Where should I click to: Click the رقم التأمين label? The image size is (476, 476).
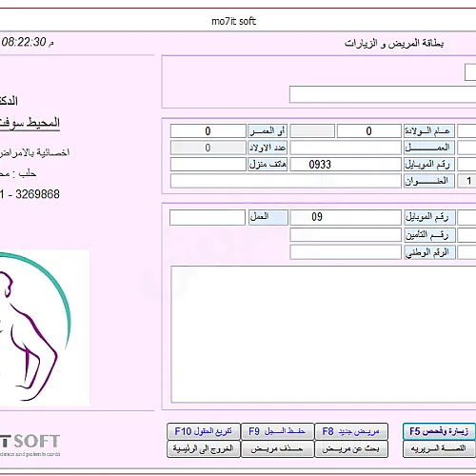click(x=429, y=235)
